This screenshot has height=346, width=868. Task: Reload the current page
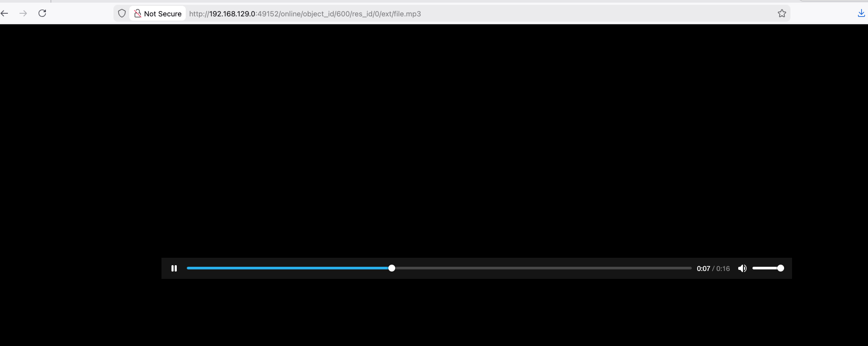[42, 14]
